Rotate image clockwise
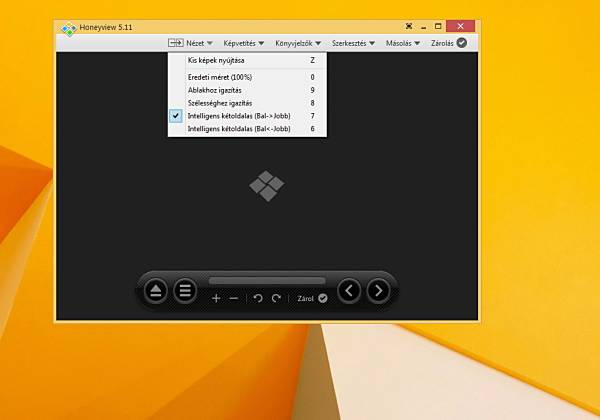This screenshot has height=420, width=600. click(x=276, y=298)
